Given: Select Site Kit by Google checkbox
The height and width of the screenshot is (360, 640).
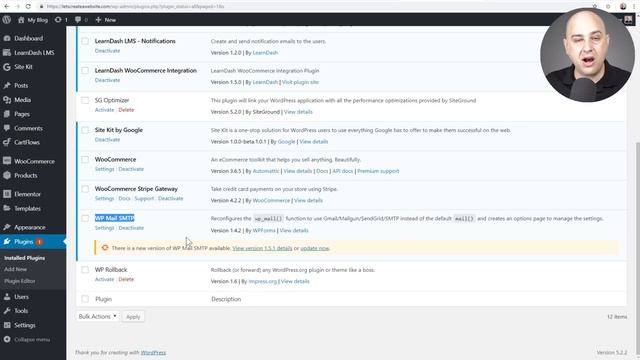Looking at the screenshot, I should [85, 130].
